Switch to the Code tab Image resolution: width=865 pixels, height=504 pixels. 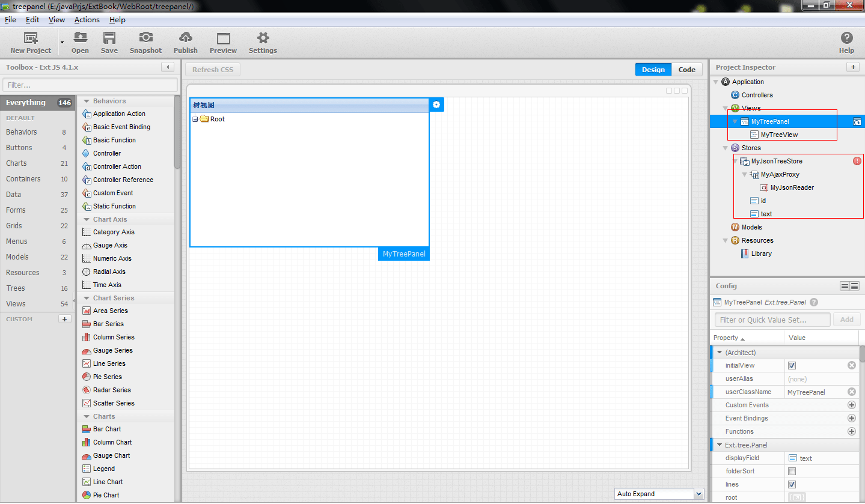click(x=686, y=69)
